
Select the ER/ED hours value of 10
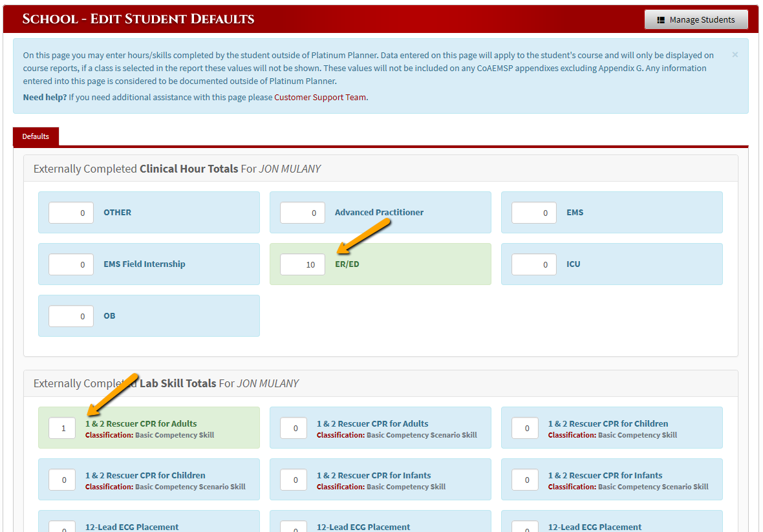click(302, 264)
